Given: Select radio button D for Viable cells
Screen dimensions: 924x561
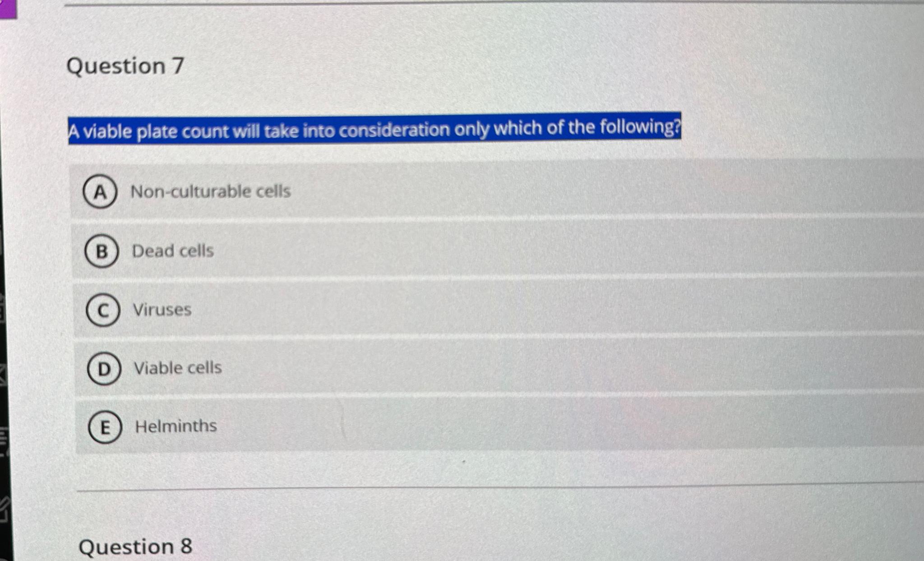Looking at the screenshot, I should coord(105,368).
